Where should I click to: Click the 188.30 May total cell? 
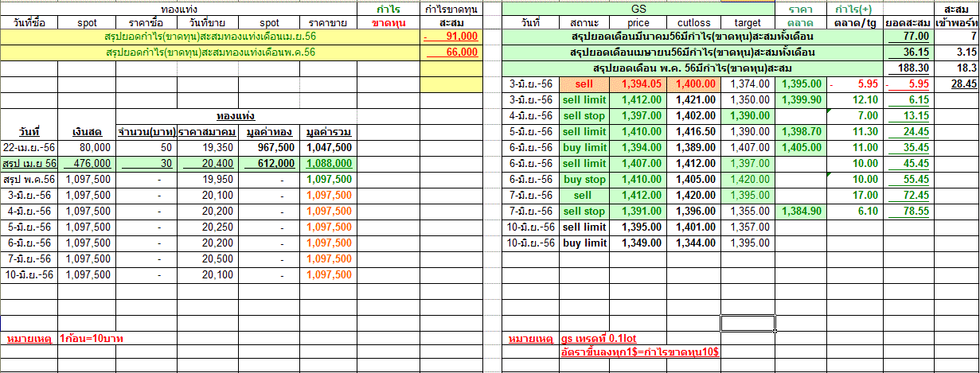(x=908, y=68)
